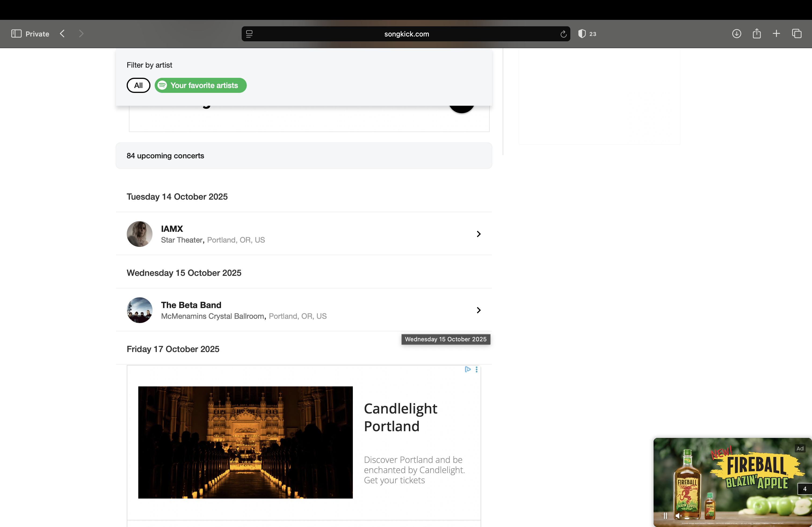This screenshot has width=812, height=527.
Task: Toggle the Safari sidebar icon
Action: (16, 34)
